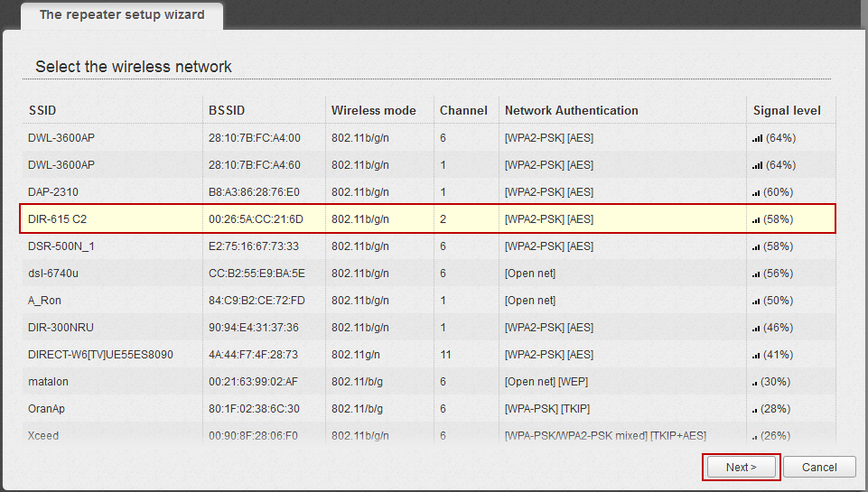
Task: Select the dsl-6740u open network
Action: click(52, 274)
